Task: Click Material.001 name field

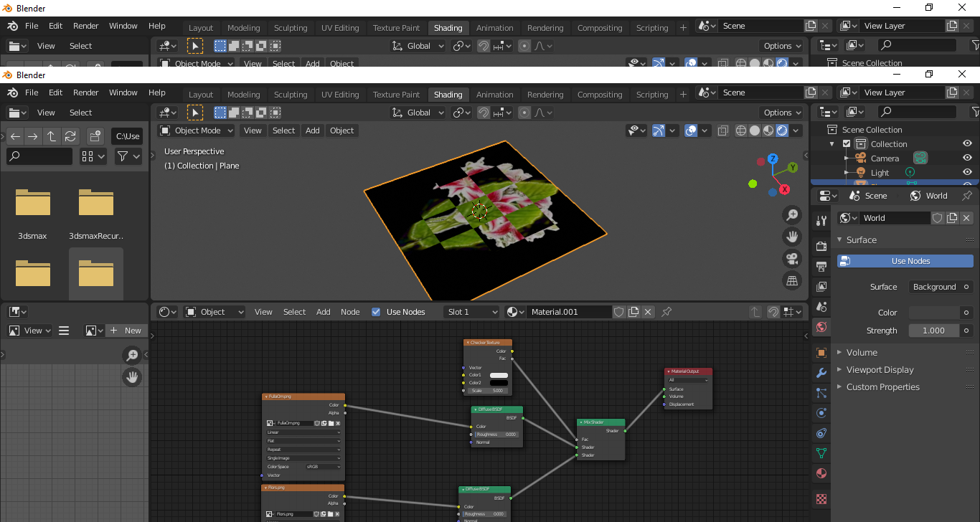Action: (x=569, y=312)
